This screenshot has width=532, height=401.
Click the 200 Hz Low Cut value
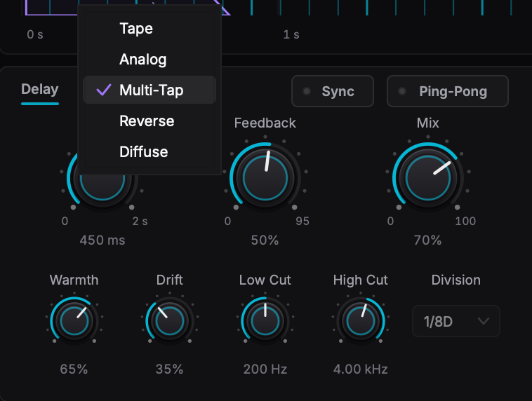(265, 369)
